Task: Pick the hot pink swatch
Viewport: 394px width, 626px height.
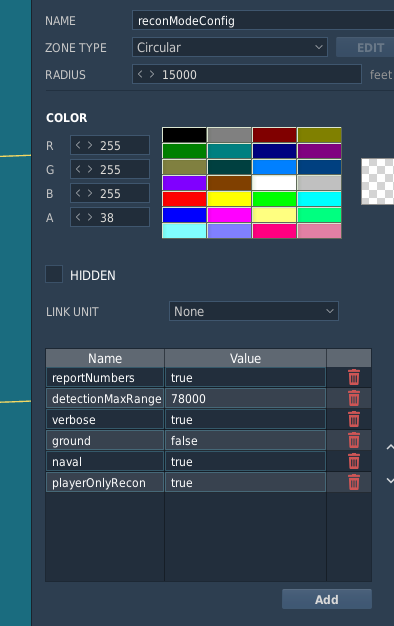Action: 274,231
